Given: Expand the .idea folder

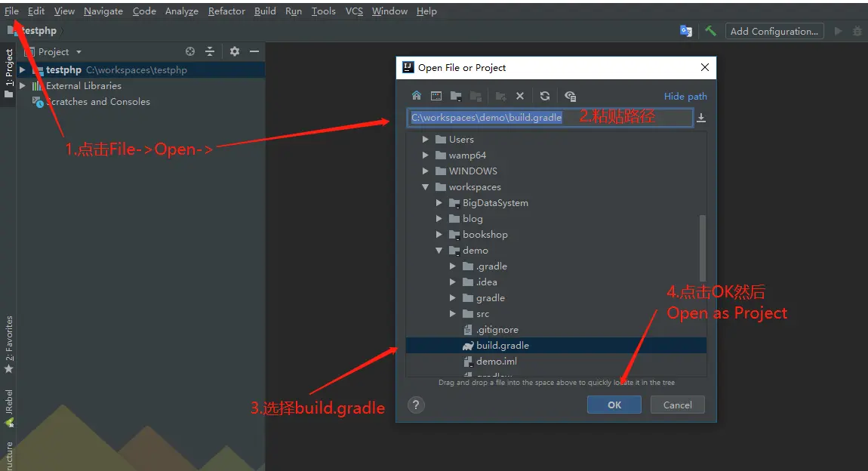Looking at the screenshot, I should coord(453,282).
